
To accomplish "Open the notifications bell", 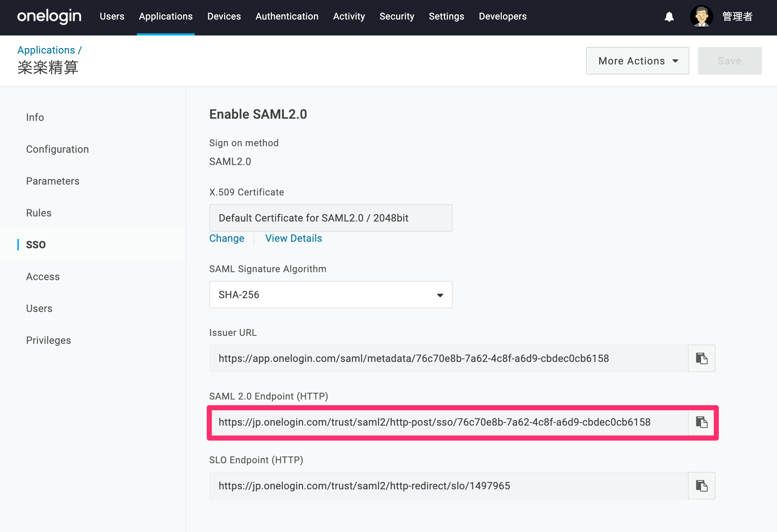I will pyautogui.click(x=669, y=17).
